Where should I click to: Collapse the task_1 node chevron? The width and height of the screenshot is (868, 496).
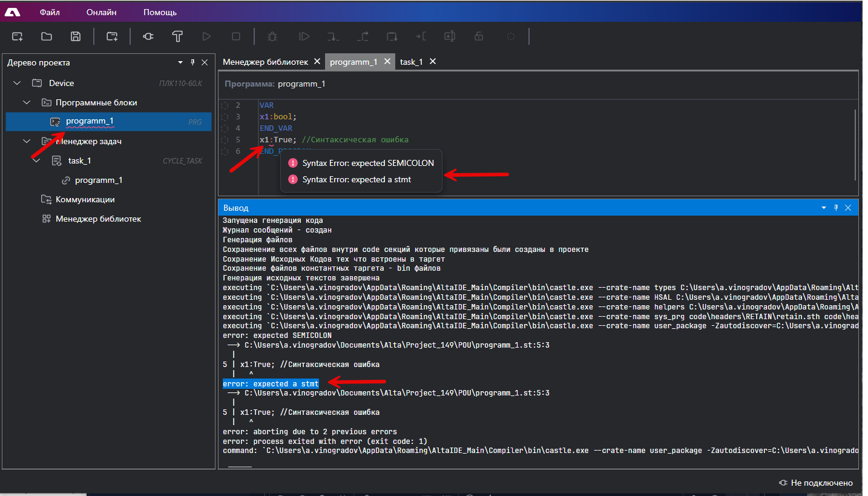coord(36,160)
